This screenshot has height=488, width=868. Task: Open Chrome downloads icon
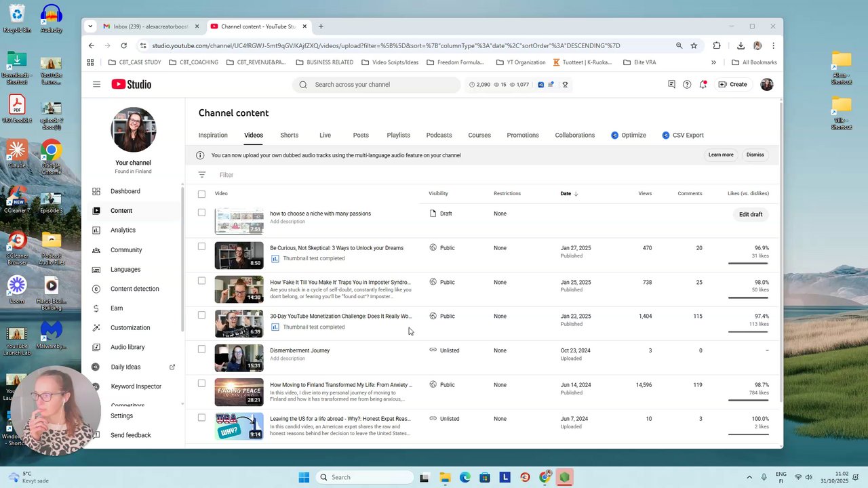tap(741, 45)
